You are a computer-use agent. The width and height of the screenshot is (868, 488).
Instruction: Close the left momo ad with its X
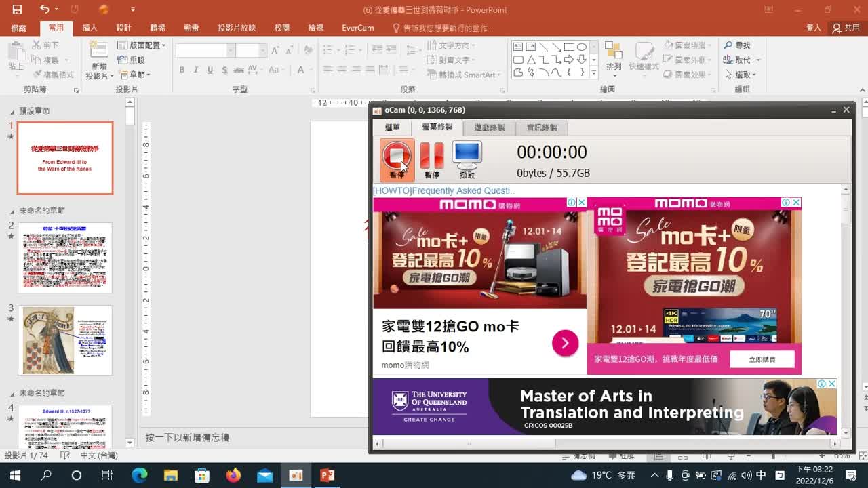tap(581, 202)
